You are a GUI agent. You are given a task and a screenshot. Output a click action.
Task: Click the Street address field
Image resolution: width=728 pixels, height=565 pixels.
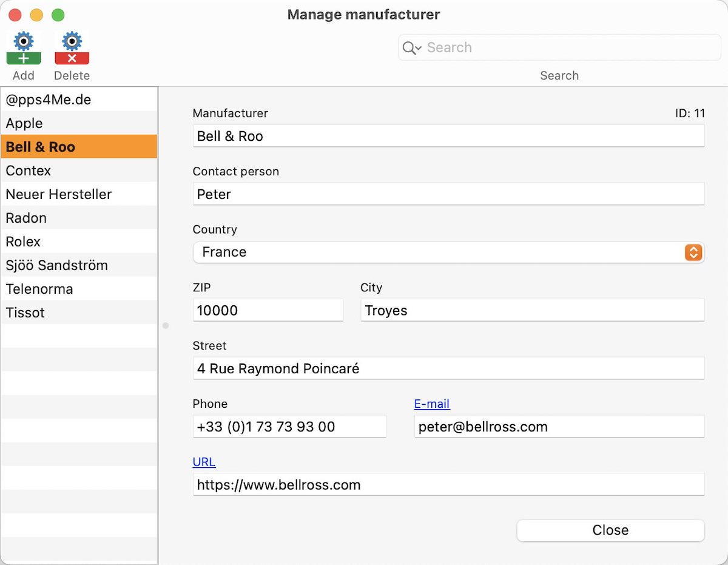point(449,368)
